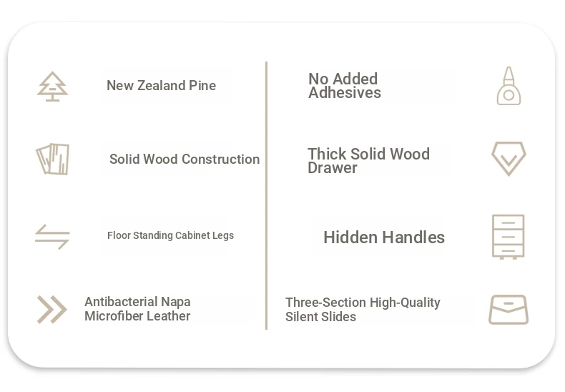This screenshot has width=565, height=392.
Task: Click Antibacterial Napa Microfiber Leather text
Action: coord(137,309)
